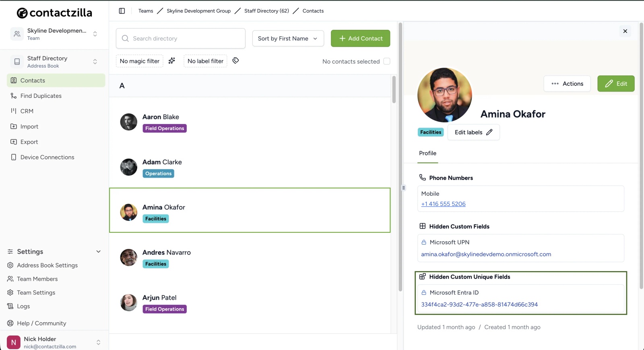Click Edit labels button

(x=473, y=132)
